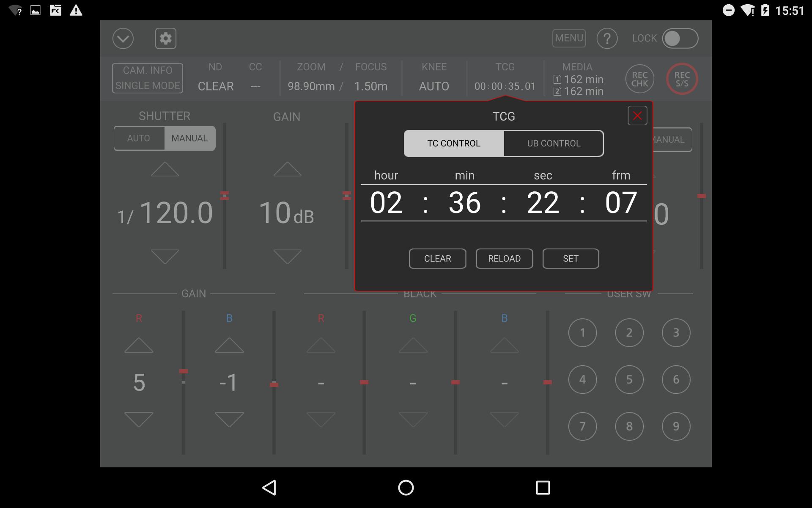Select shutter MANUAL mode
Image resolution: width=812 pixels, height=508 pixels.
point(189,138)
